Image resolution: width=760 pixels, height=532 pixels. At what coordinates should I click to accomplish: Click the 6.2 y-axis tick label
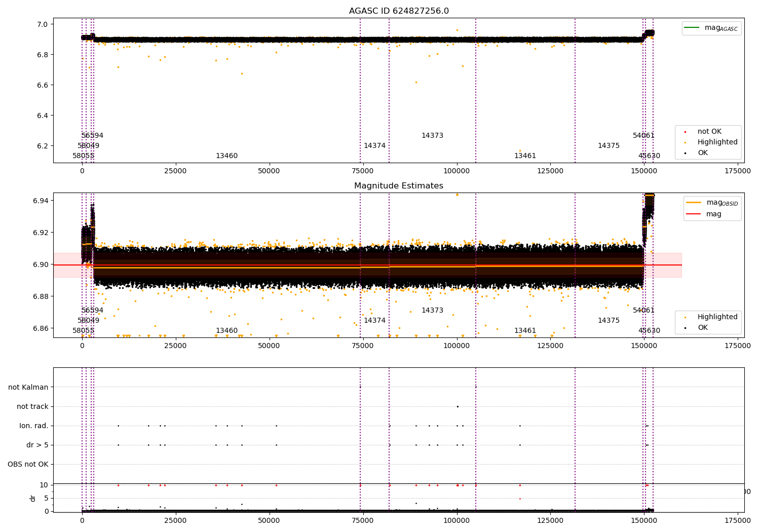[x=43, y=146]
